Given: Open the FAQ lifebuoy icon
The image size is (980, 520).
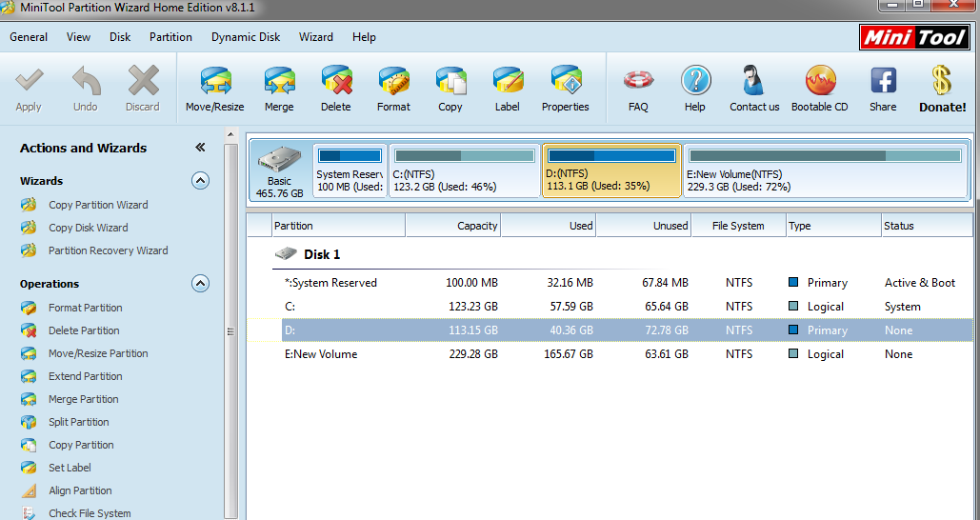Looking at the screenshot, I should tap(638, 81).
